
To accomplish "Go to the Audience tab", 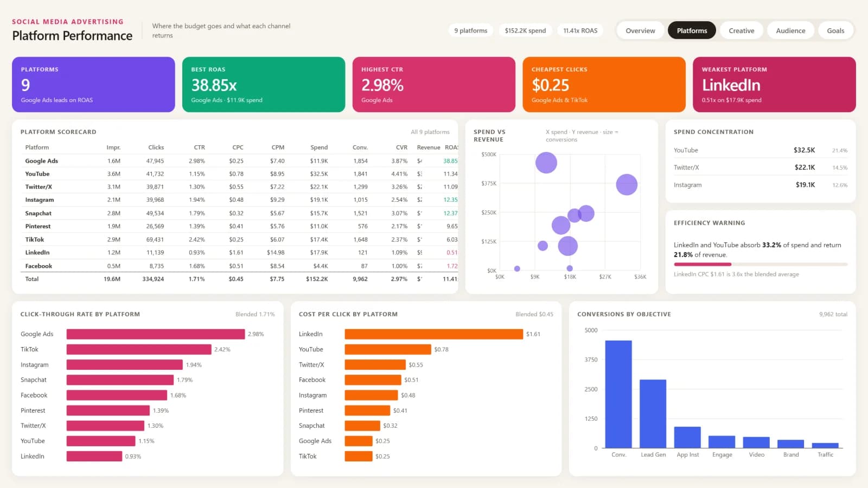I will [790, 30].
